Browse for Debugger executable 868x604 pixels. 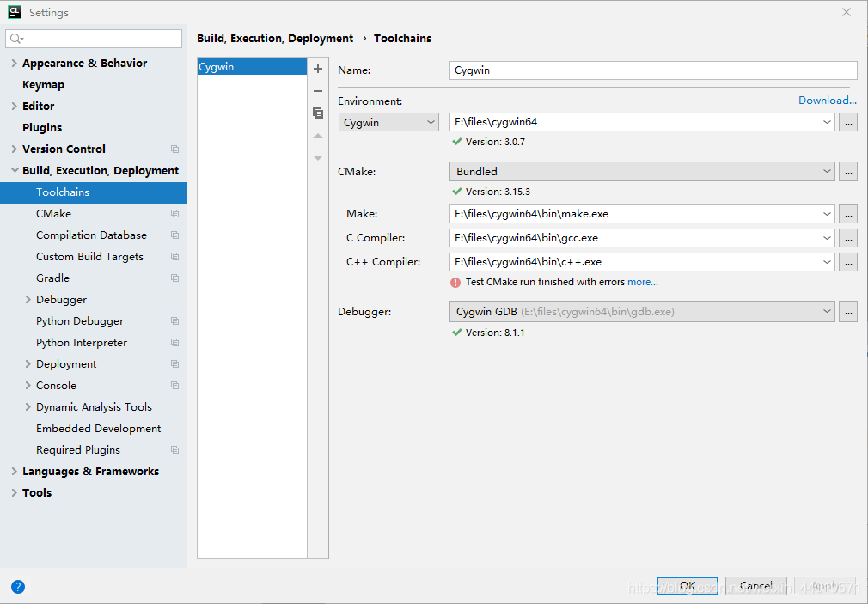point(848,312)
